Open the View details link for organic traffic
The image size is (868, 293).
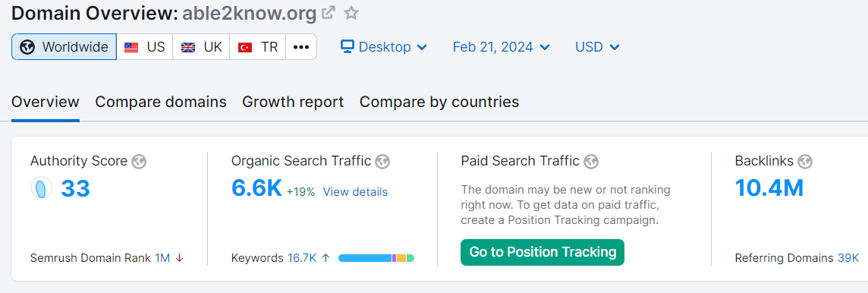coord(355,192)
